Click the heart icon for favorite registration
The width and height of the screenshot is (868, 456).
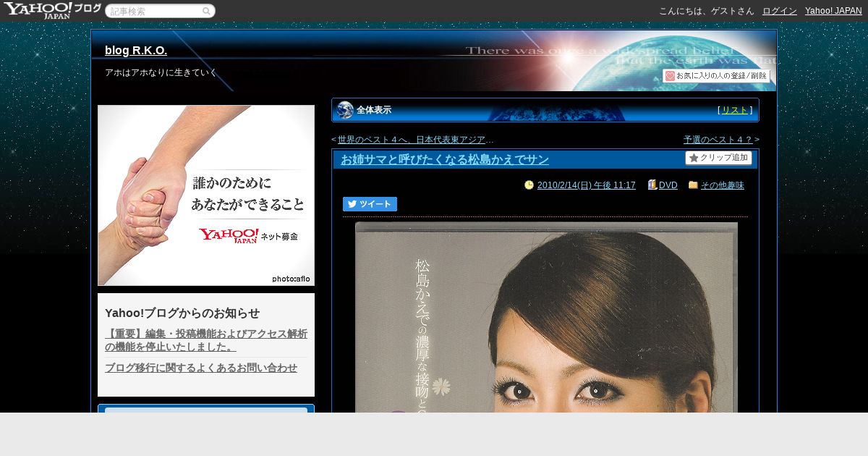670,76
